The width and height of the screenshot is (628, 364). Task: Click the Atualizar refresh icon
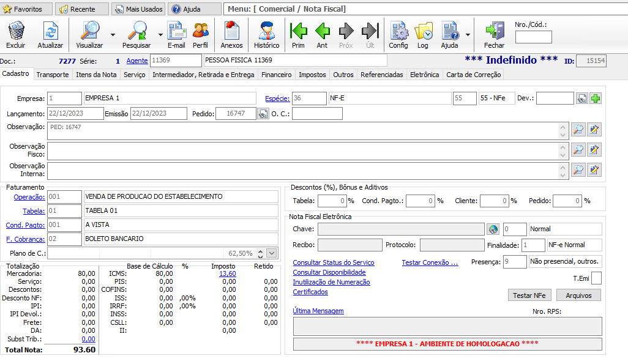click(50, 31)
